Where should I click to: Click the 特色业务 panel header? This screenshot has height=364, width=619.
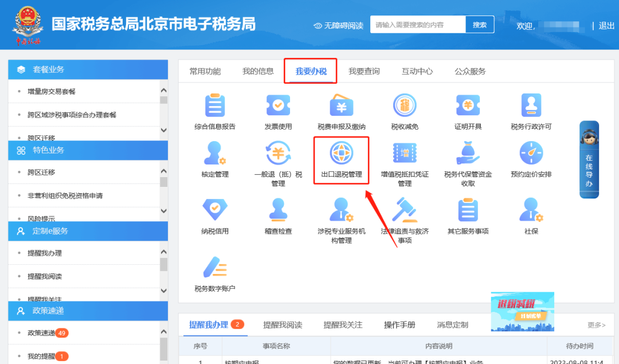click(x=88, y=150)
